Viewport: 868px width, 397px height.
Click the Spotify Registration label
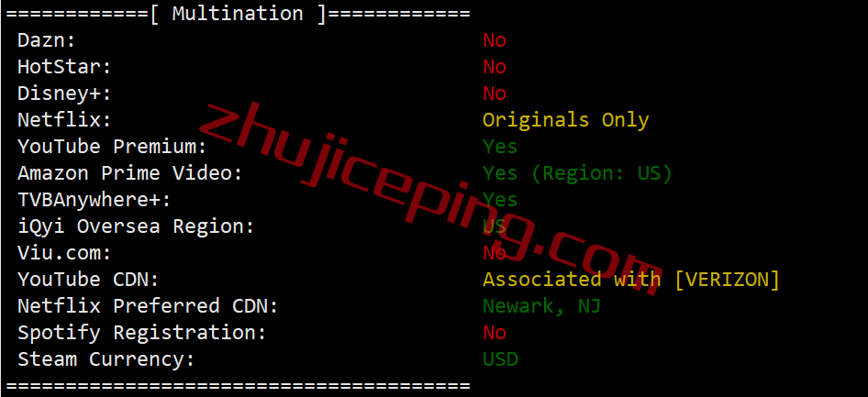point(141,332)
